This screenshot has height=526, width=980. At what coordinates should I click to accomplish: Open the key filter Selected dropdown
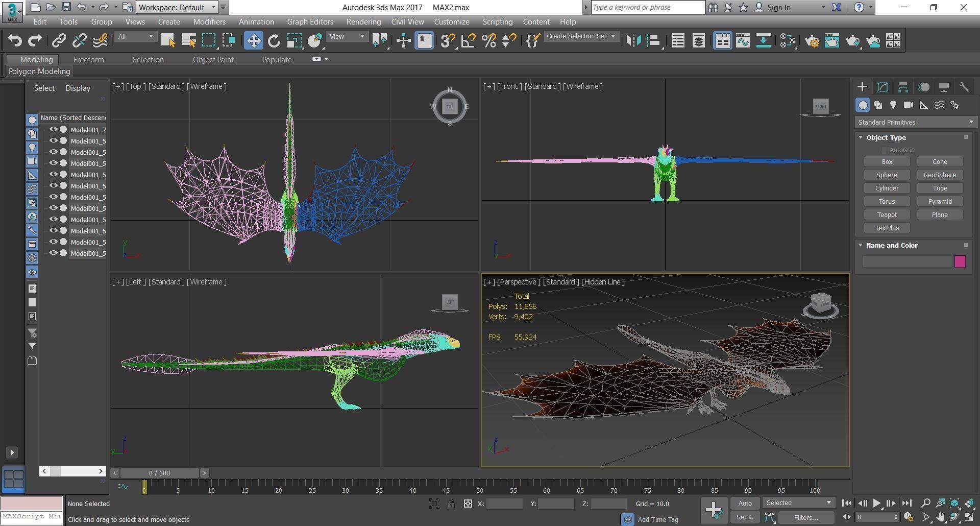(x=799, y=503)
